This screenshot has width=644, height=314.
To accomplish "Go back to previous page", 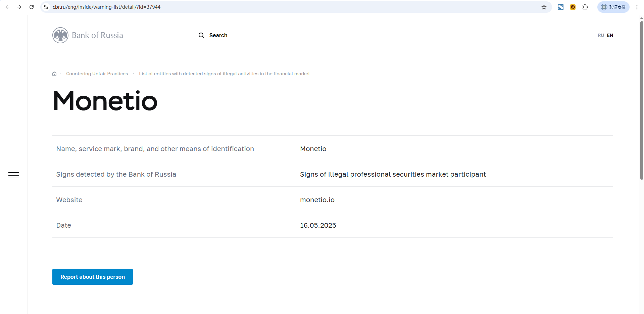I will coord(7,7).
